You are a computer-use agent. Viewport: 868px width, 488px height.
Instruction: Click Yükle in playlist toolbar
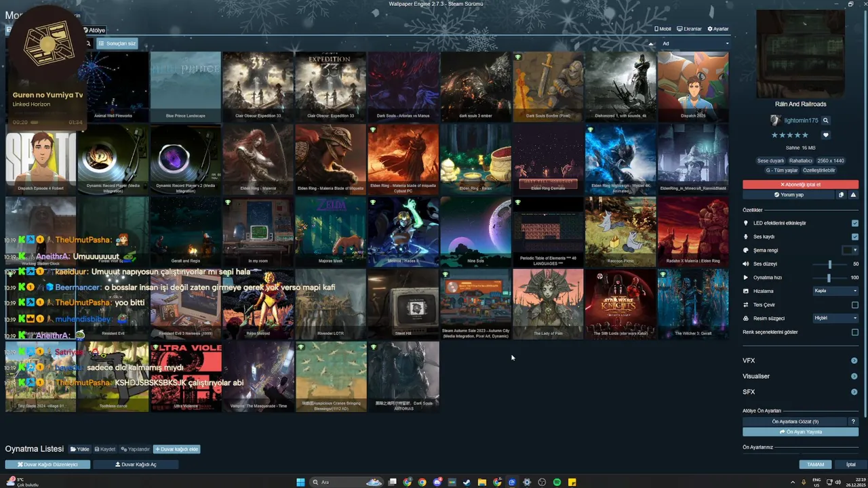pyautogui.click(x=80, y=449)
